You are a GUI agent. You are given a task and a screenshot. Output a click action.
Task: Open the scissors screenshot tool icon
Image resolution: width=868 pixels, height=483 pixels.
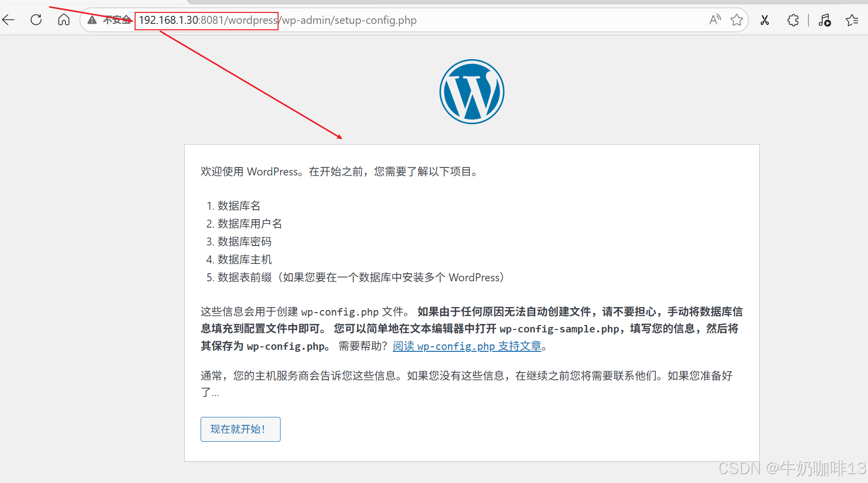pyautogui.click(x=765, y=20)
